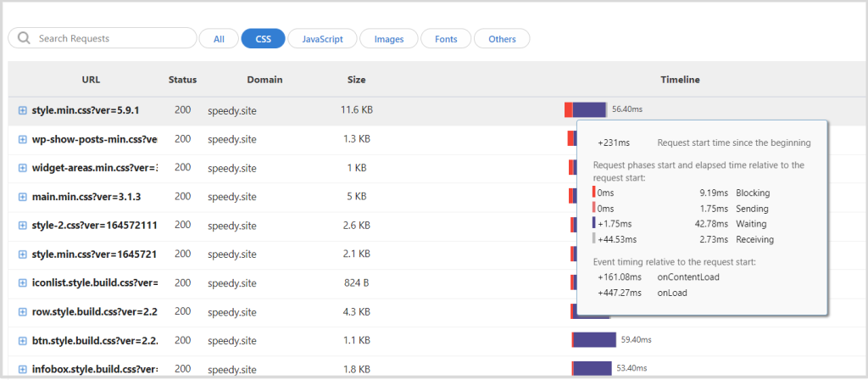The width and height of the screenshot is (868, 380).
Task: Expand the iconlist.style.build.css request row
Action: tap(23, 283)
